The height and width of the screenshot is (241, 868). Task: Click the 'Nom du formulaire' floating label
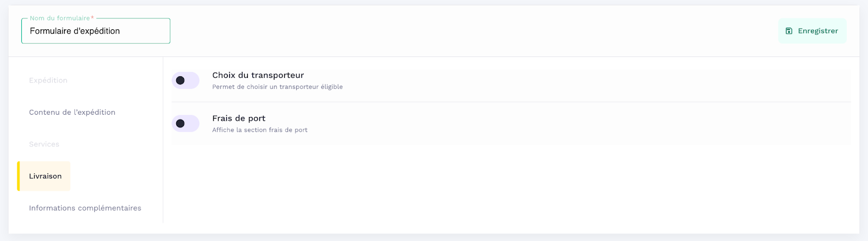[x=60, y=18]
